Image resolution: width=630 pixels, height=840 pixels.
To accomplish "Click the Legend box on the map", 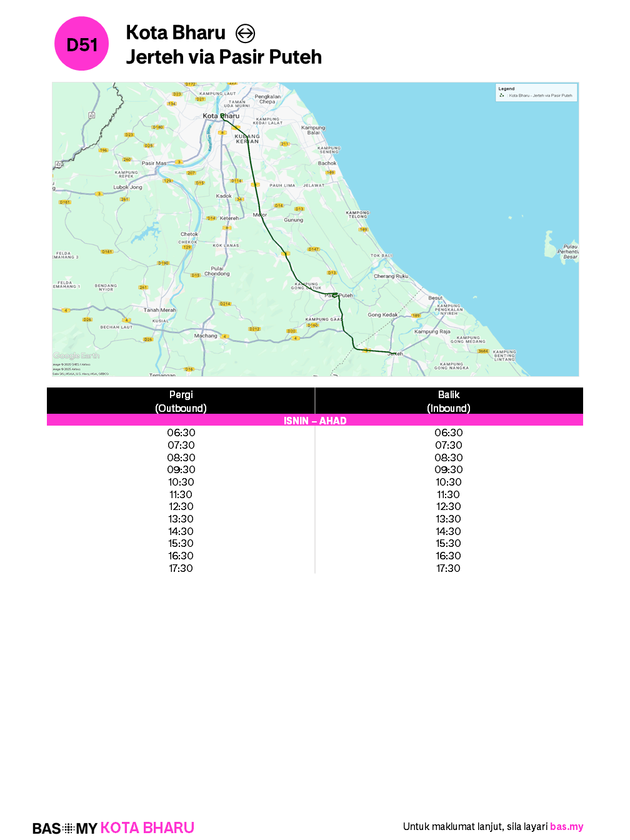I will tap(536, 92).
